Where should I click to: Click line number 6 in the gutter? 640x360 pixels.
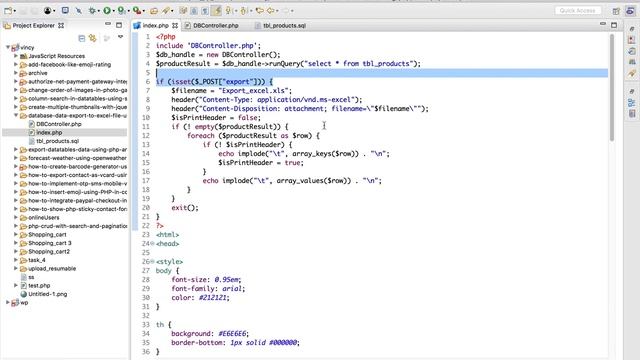[x=148, y=82]
